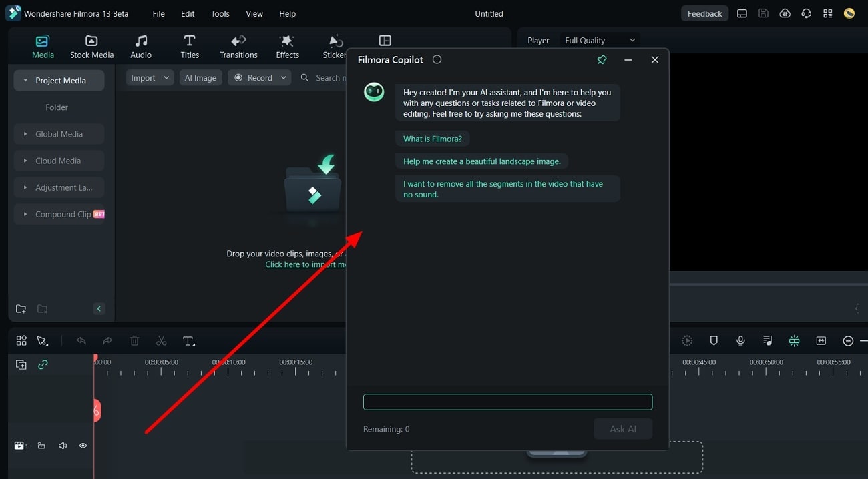Click the split-view templates icon
The image size is (868, 479).
[385, 41]
